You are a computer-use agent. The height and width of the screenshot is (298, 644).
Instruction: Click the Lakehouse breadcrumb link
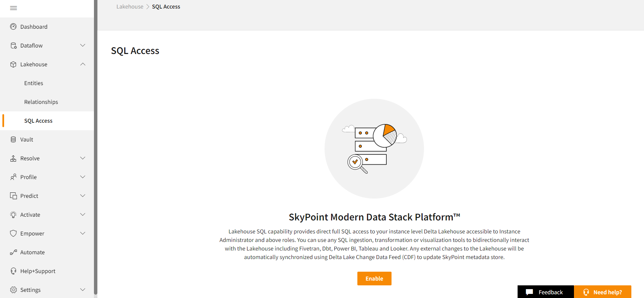click(x=130, y=7)
